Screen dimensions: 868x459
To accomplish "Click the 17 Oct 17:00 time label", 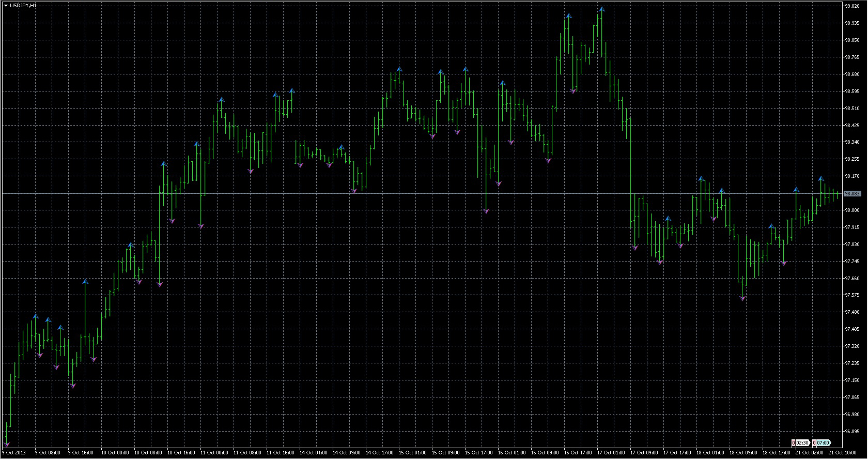I will 676,453.
